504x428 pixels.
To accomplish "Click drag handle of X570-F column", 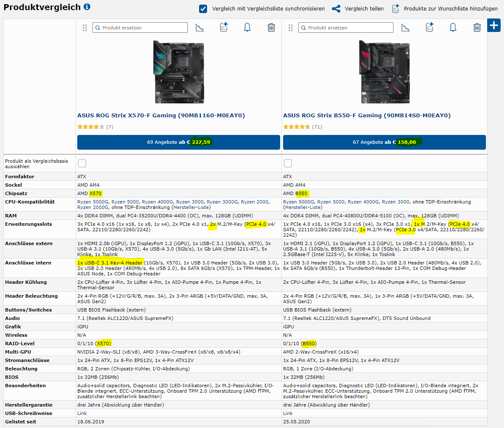I will [85, 28].
